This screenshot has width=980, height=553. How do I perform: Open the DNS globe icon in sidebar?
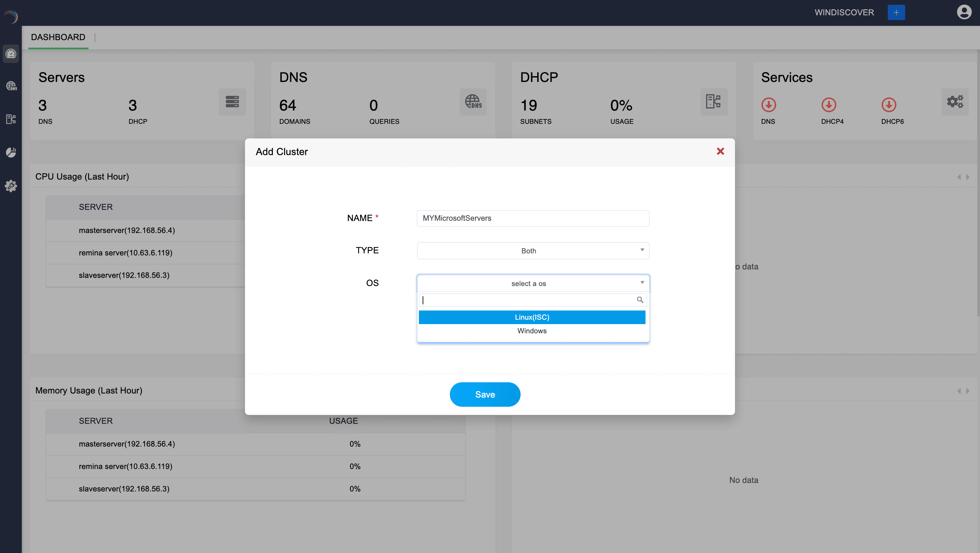(x=11, y=86)
